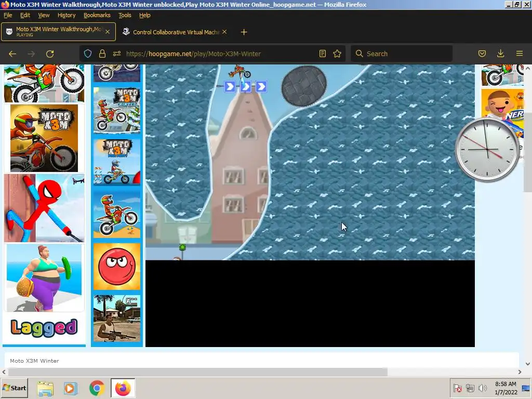This screenshot has width=532, height=399.
Task: Open the Downloads panel
Action: point(500,54)
